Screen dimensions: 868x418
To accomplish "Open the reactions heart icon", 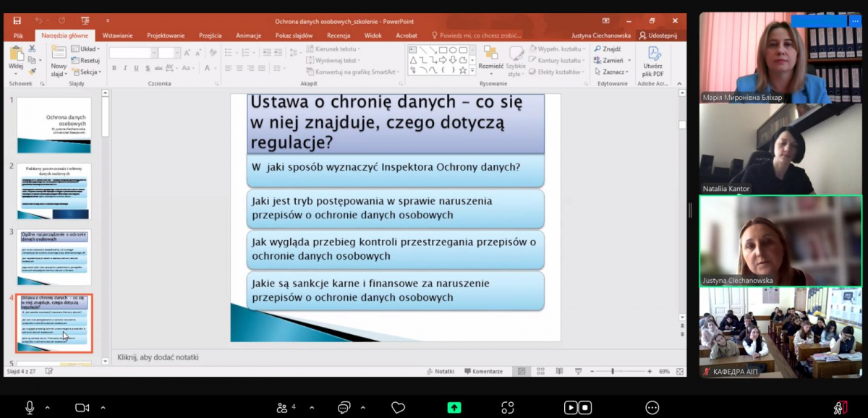I will [x=398, y=407].
